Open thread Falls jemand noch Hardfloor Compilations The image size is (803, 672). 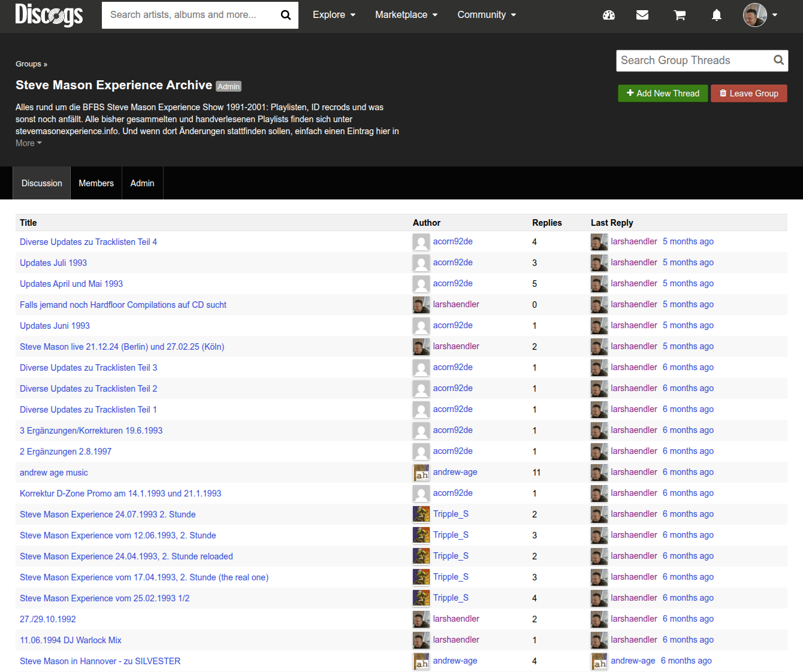123,305
